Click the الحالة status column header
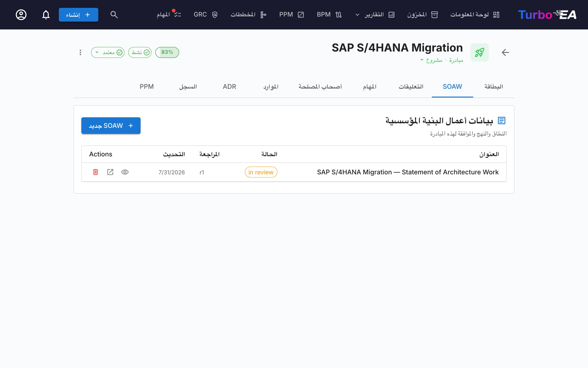The height and width of the screenshot is (368, 588). (x=269, y=154)
